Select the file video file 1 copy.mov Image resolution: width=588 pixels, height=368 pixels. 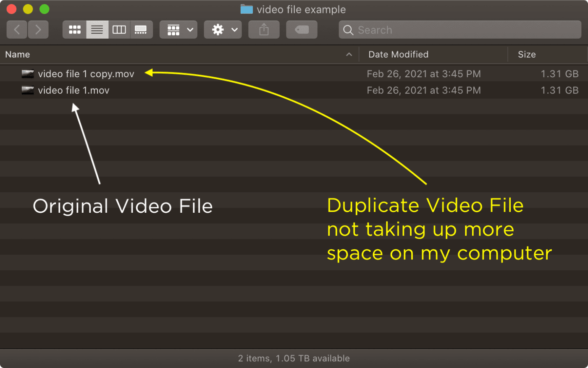tap(86, 73)
